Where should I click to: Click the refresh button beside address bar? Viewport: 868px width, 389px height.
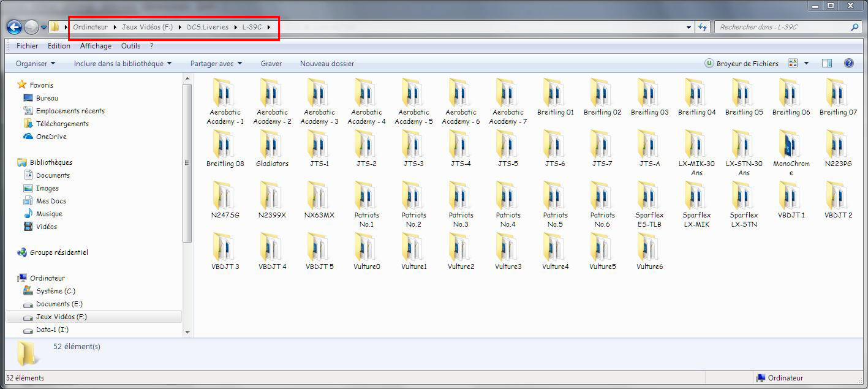click(703, 27)
